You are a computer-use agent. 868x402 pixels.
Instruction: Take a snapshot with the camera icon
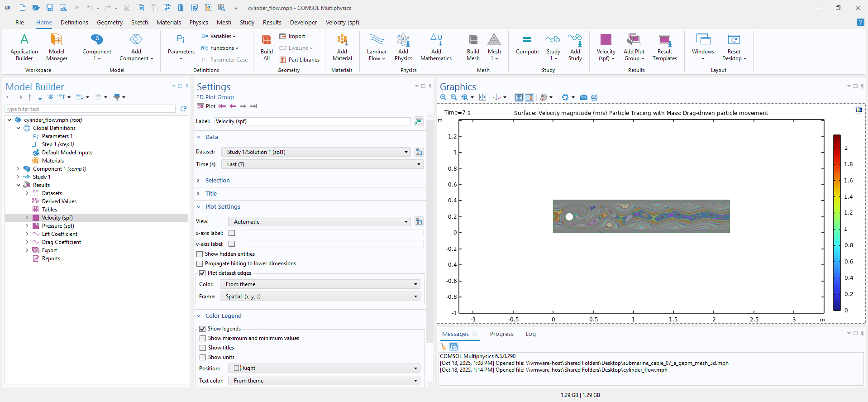[x=584, y=97]
